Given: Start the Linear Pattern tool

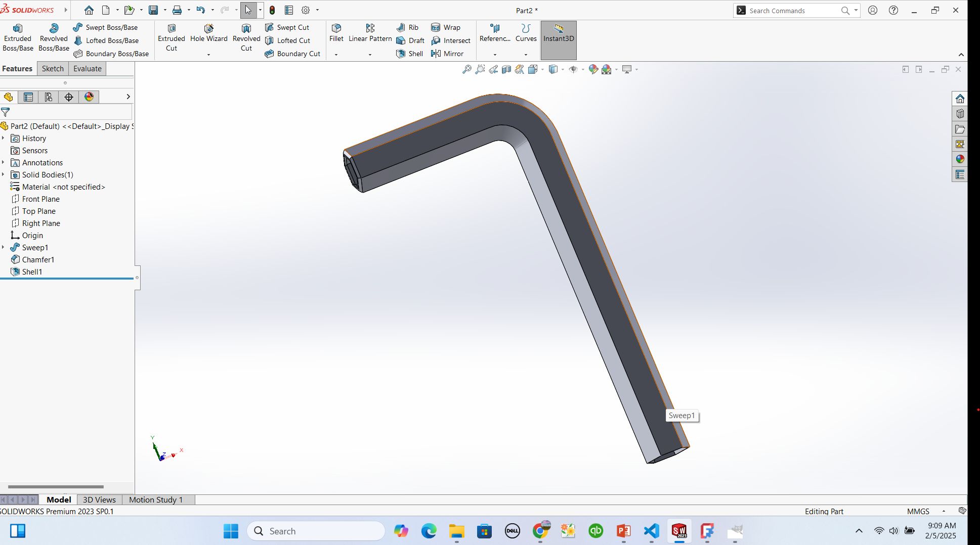Looking at the screenshot, I should 370,33.
